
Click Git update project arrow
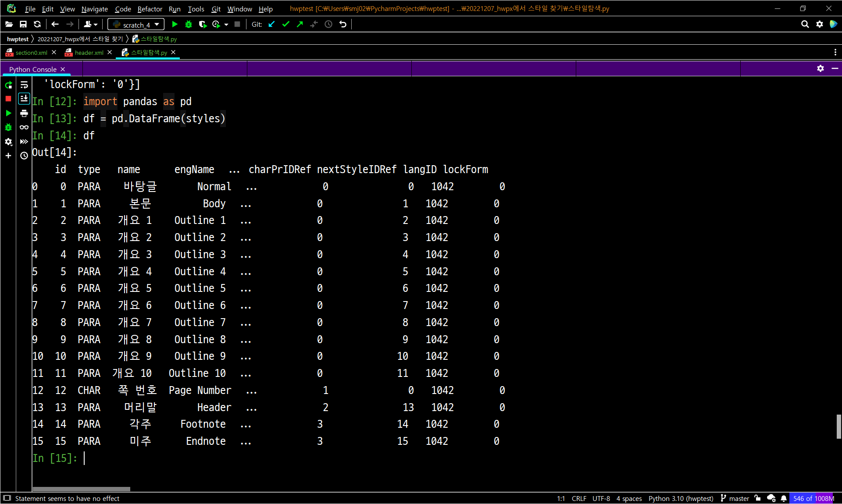[271, 25]
